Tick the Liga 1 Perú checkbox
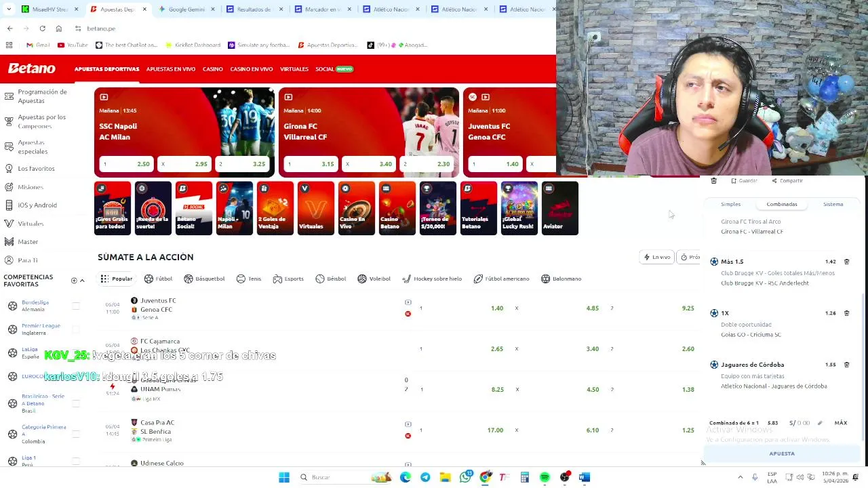868x488 pixels. [x=76, y=461]
